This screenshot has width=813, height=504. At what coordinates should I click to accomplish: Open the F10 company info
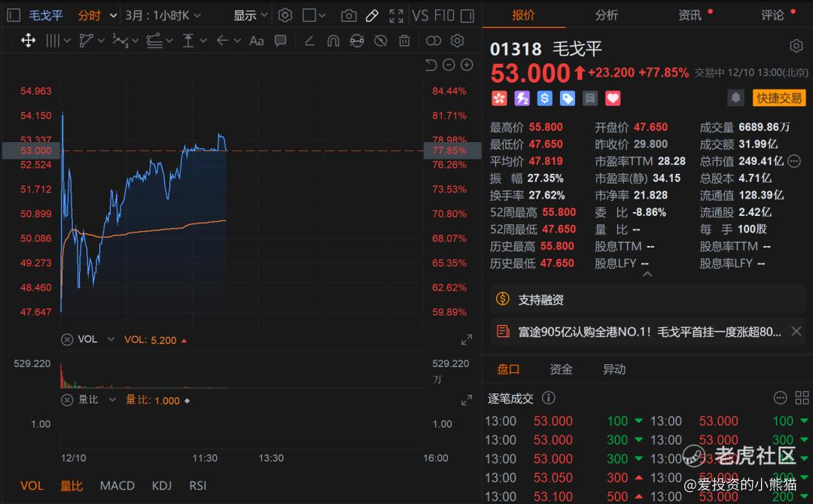tap(444, 16)
